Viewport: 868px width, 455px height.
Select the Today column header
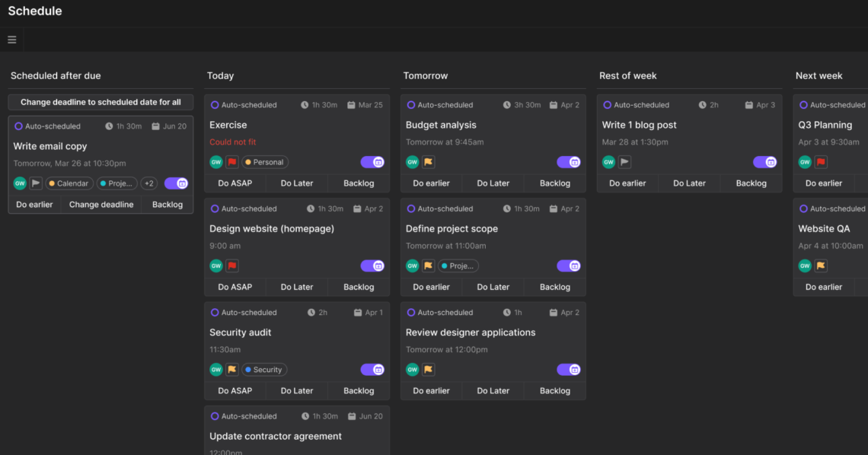220,75
